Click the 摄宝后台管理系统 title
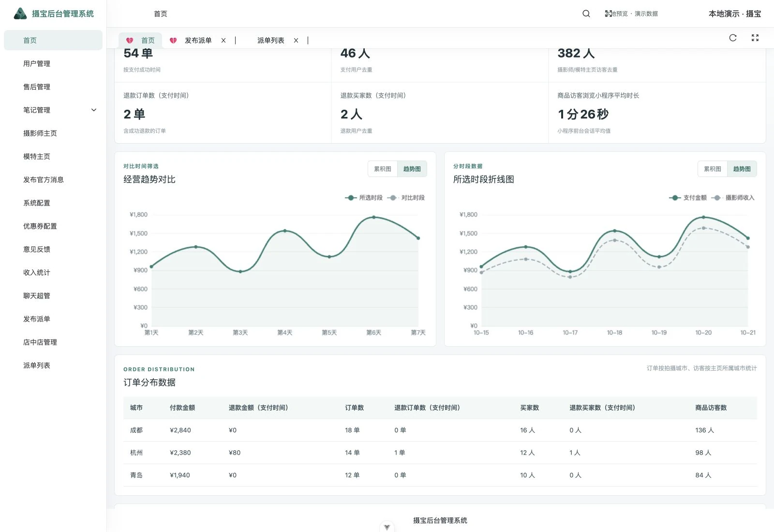The width and height of the screenshot is (774, 532). click(63, 14)
